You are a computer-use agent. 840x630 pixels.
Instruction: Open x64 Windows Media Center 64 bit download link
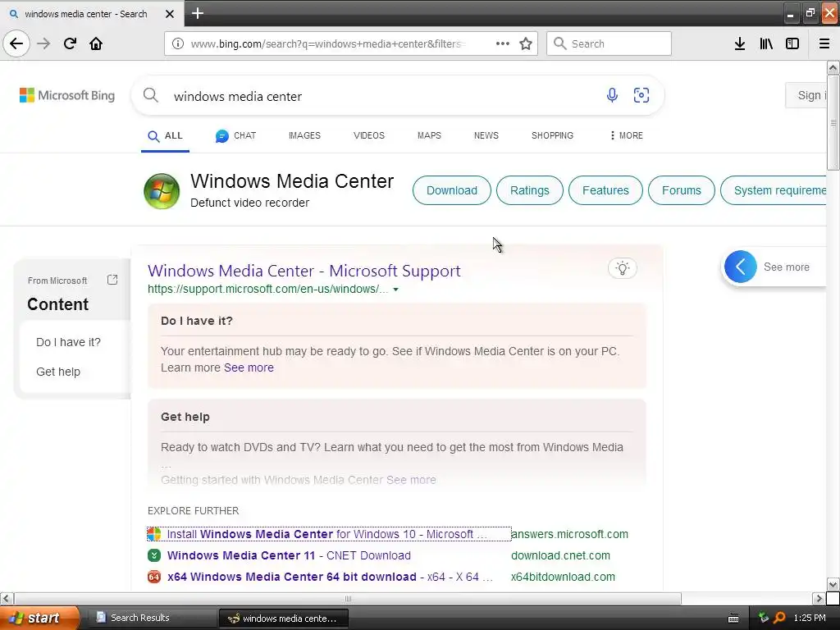[x=330, y=577]
